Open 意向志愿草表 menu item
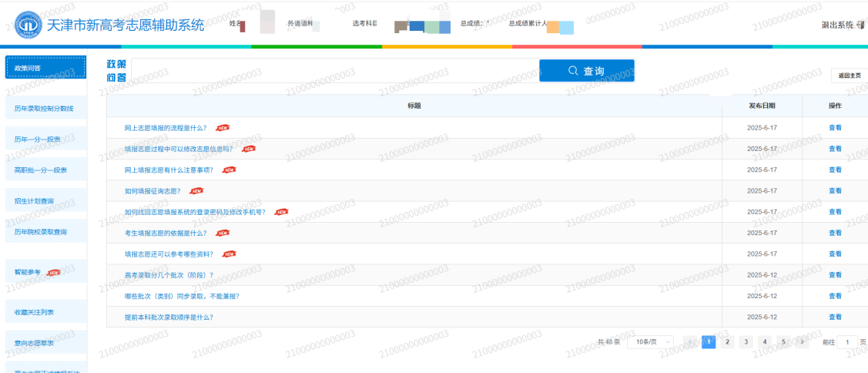Image resolution: width=868 pixels, height=373 pixels. click(x=45, y=343)
